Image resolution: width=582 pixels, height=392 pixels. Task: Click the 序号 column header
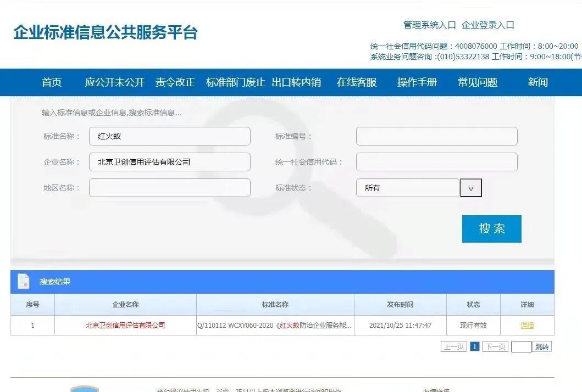(x=32, y=305)
